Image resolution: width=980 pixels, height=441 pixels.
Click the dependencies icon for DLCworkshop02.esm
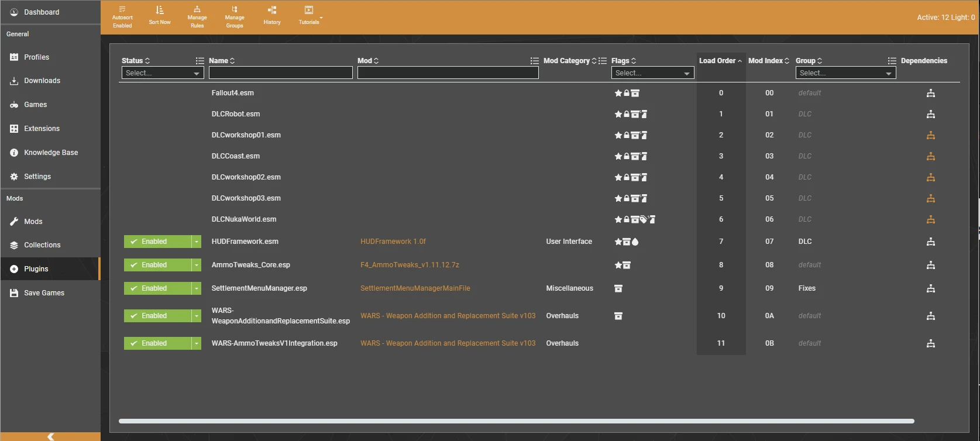pyautogui.click(x=931, y=177)
